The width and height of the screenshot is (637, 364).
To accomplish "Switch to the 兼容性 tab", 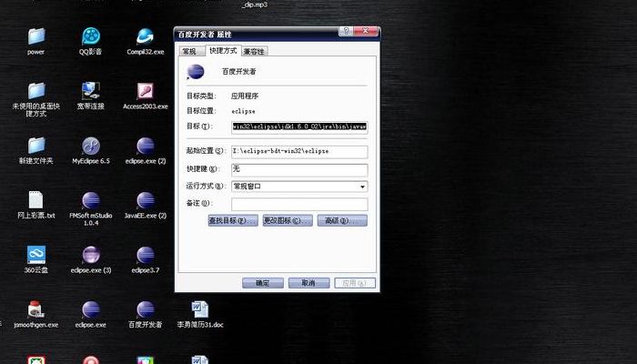I will tap(254, 51).
